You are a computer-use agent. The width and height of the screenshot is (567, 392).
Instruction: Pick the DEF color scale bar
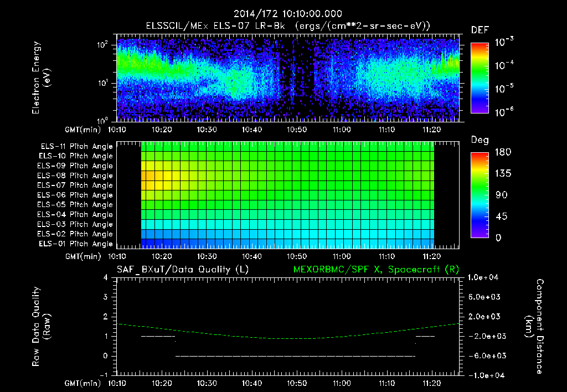[x=480, y=78]
